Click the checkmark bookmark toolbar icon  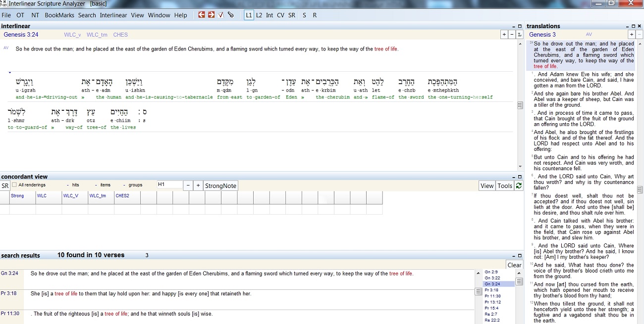(221, 15)
